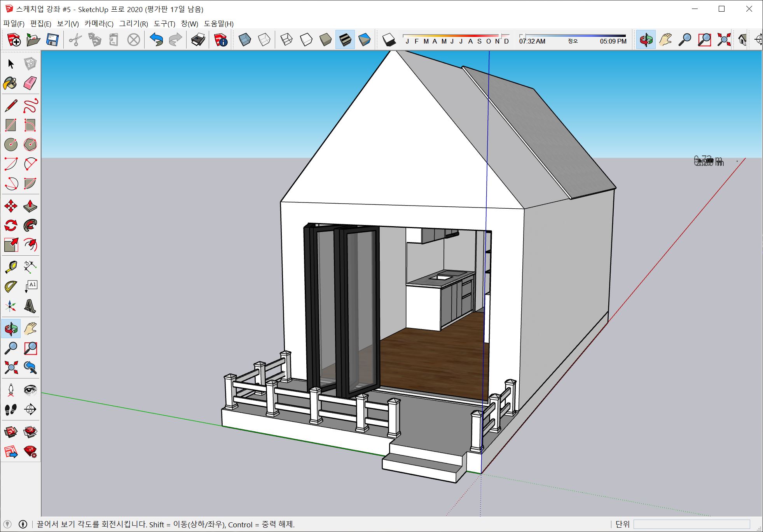Viewport: 763px width, 532px height.
Task: Choose the Offset tool
Action: (x=30, y=245)
